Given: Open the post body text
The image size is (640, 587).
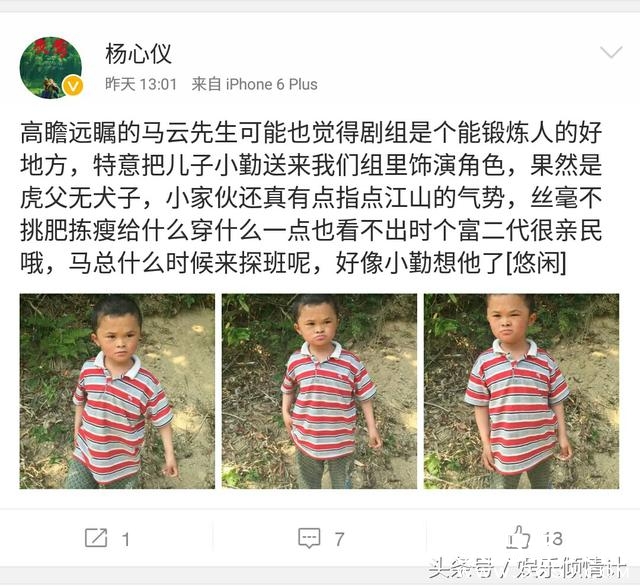Looking at the screenshot, I should coord(311,198).
